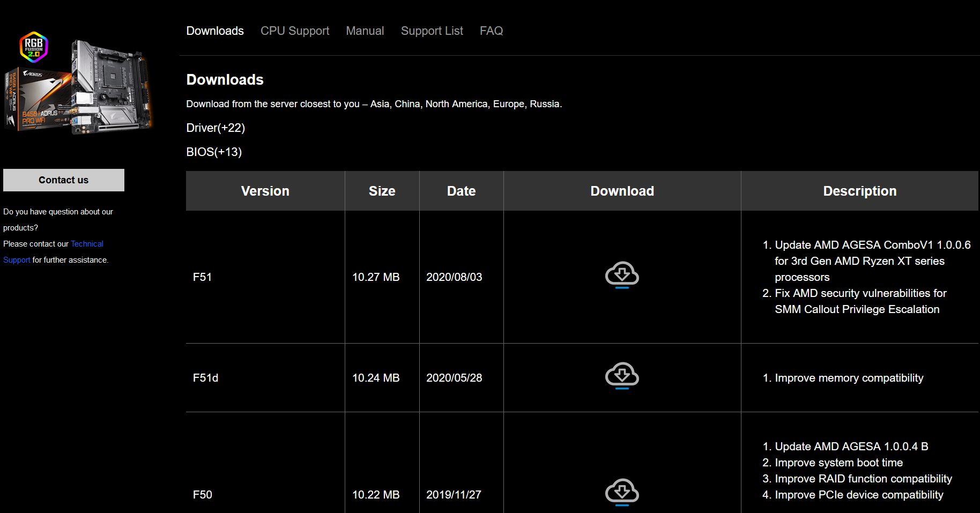This screenshot has height=513, width=980.
Task: Open the Technical Support link
Action: 53,252
